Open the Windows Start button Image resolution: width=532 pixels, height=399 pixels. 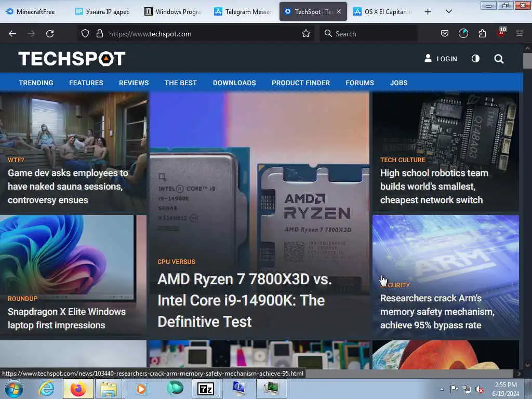coord(14,389)
